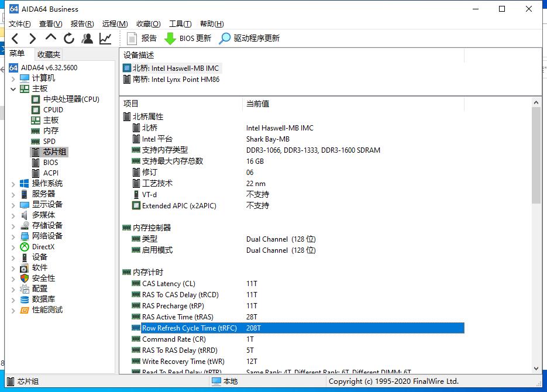Expand the 计算机 tree node

tap(13, 79)
